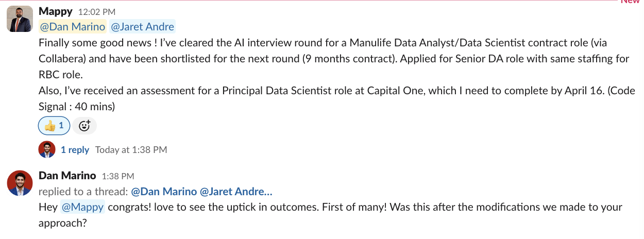Open the "1 reply" thread link
Screen dimensions: 644x239
(75, 150)
